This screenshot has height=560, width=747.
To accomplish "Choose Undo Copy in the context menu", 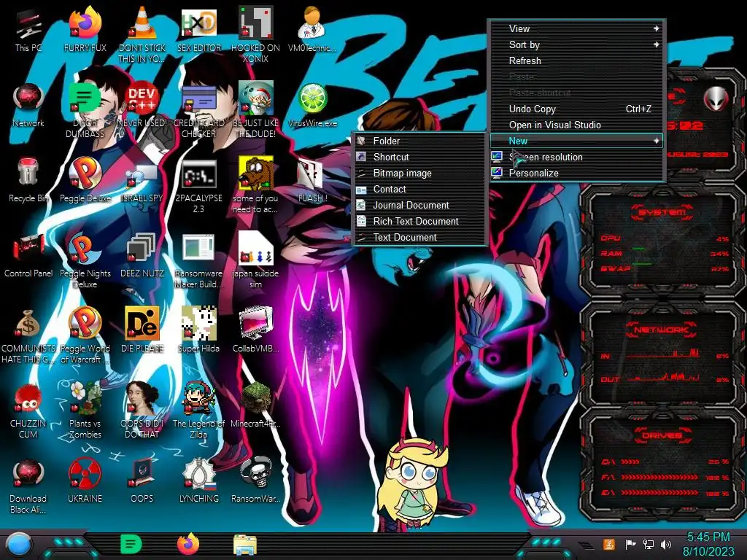I will click(576, 109).
